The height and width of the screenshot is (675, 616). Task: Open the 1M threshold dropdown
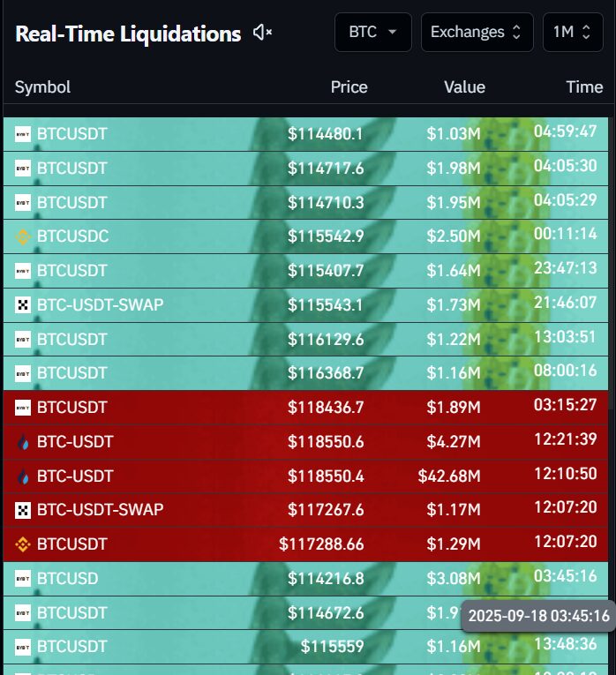click(x=572, y=33)
